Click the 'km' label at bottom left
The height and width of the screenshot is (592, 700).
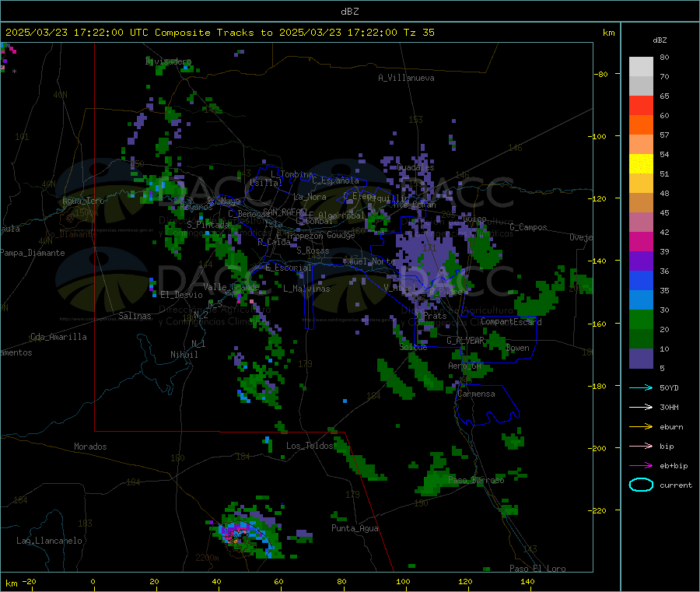coord(11,583)
